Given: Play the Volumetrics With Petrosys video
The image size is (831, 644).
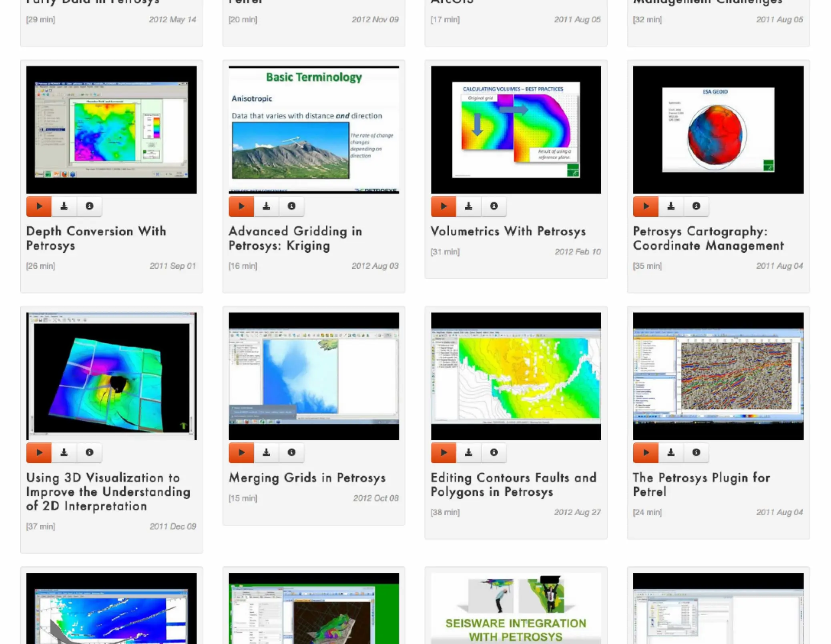Looking at the screenshot, I should pos(444,206).
